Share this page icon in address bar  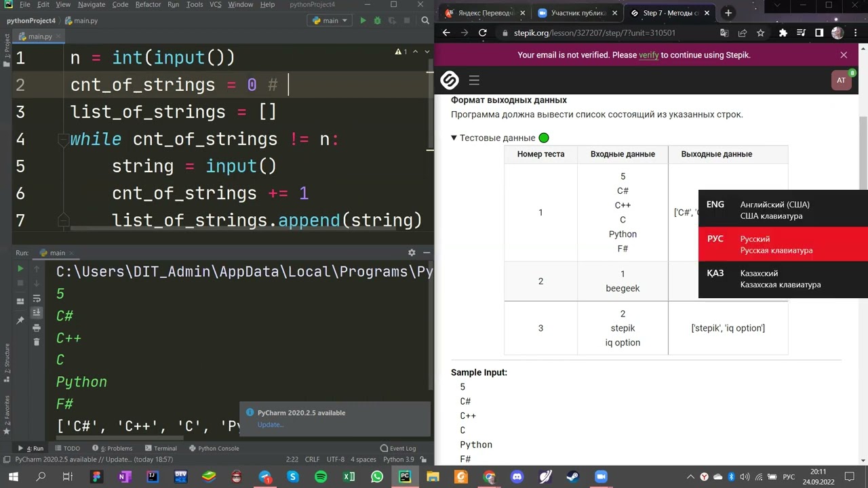tap(743, 33)
